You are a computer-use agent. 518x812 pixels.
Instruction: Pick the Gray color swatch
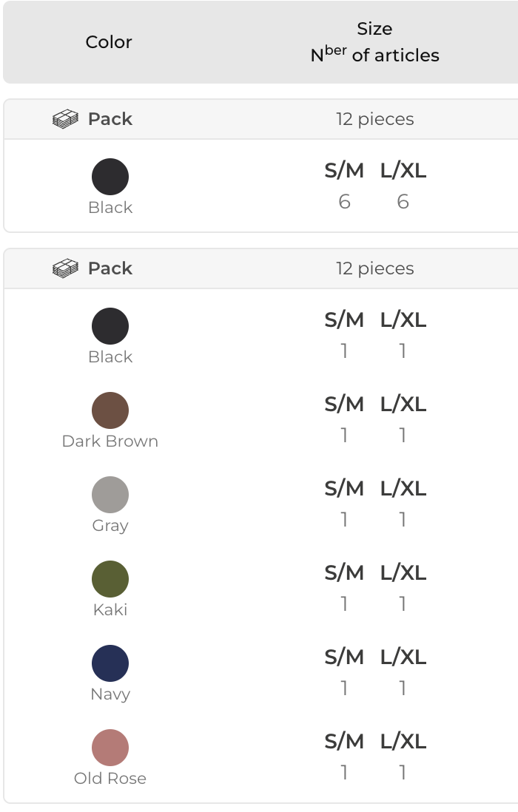click(x=110, y=495)
